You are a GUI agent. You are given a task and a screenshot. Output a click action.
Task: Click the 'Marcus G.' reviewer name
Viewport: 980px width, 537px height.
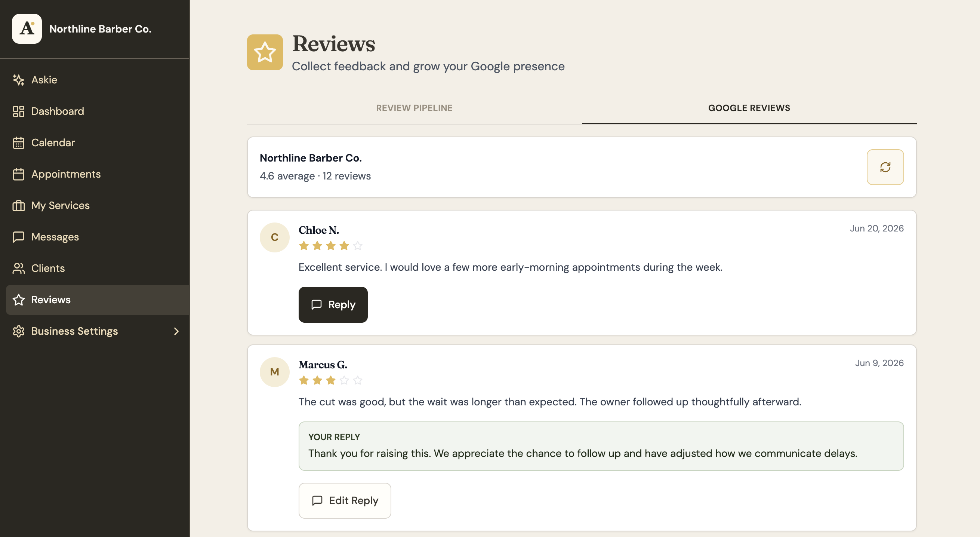tap(323, 365)
